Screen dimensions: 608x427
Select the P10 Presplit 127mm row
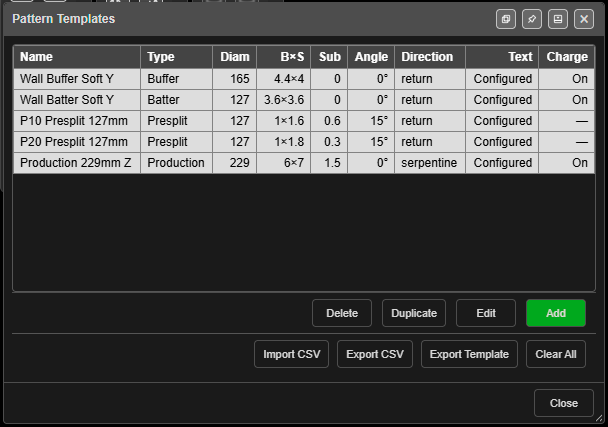[x=304, y=121]
